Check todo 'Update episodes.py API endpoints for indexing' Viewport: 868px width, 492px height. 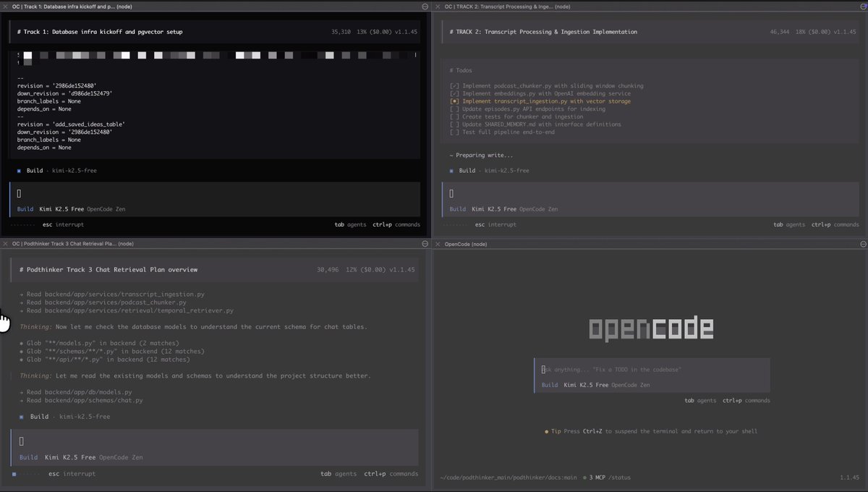(x=454, y=109)
